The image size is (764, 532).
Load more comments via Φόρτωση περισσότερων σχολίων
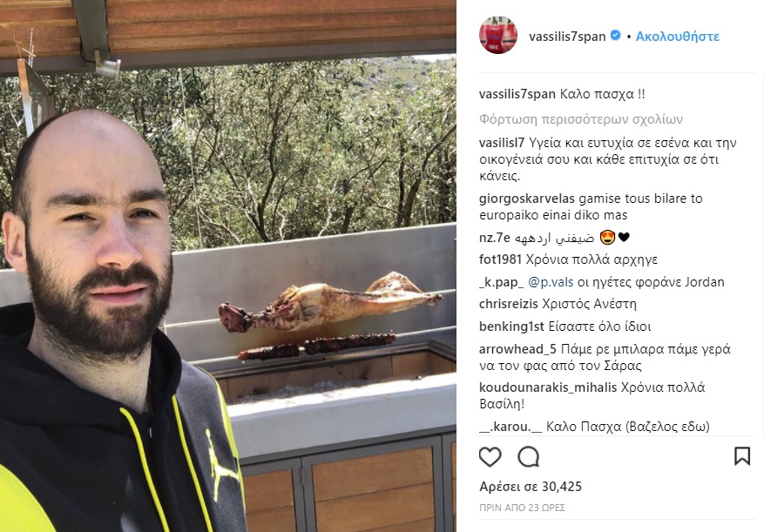(581, 119)
